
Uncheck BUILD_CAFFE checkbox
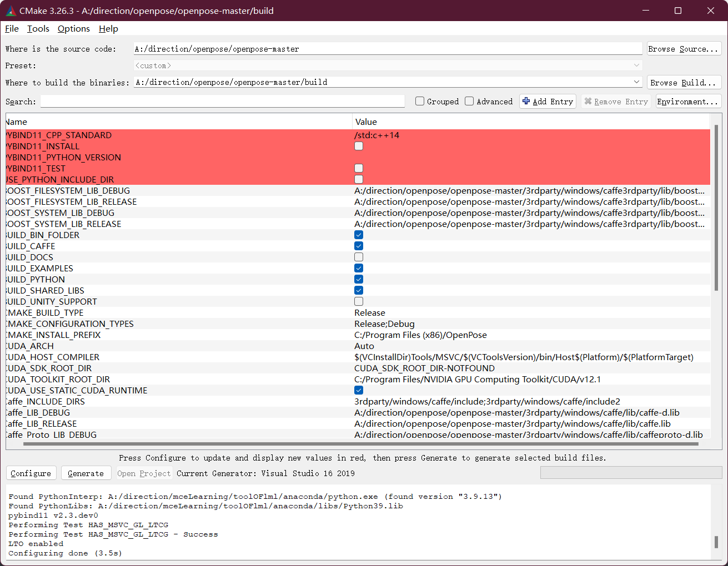click(359, 246)
